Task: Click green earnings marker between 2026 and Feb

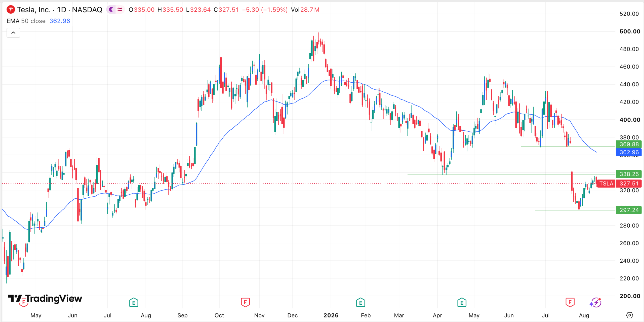Action: tap(360, 302)
